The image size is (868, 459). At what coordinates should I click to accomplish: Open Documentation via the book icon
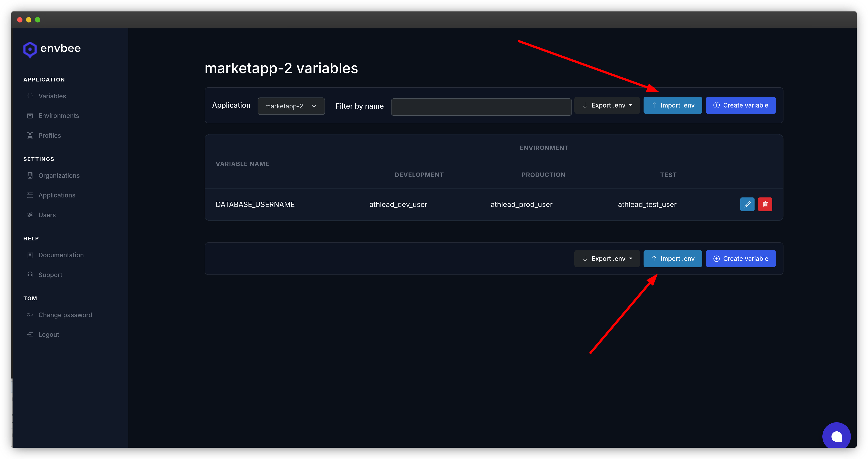30,255
